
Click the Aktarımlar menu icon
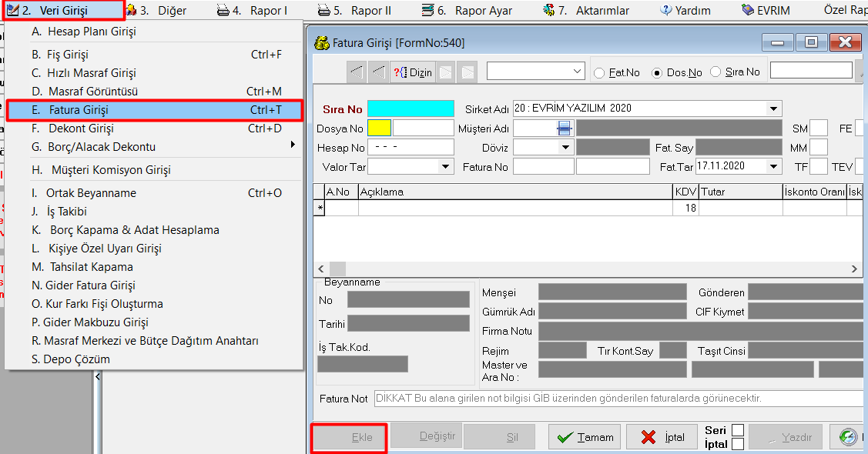[x=548, y=10]
